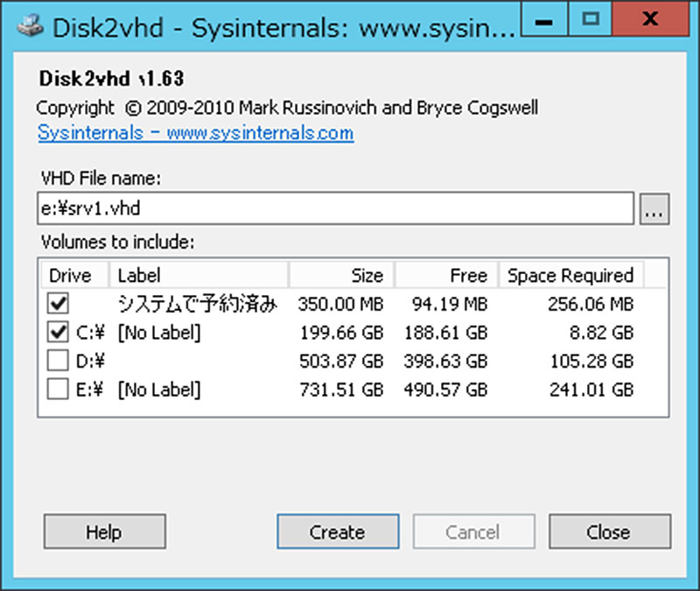700x591 pixels.
Task: Click the Create button
Action: pyautogui.click(x=338, y=531)
